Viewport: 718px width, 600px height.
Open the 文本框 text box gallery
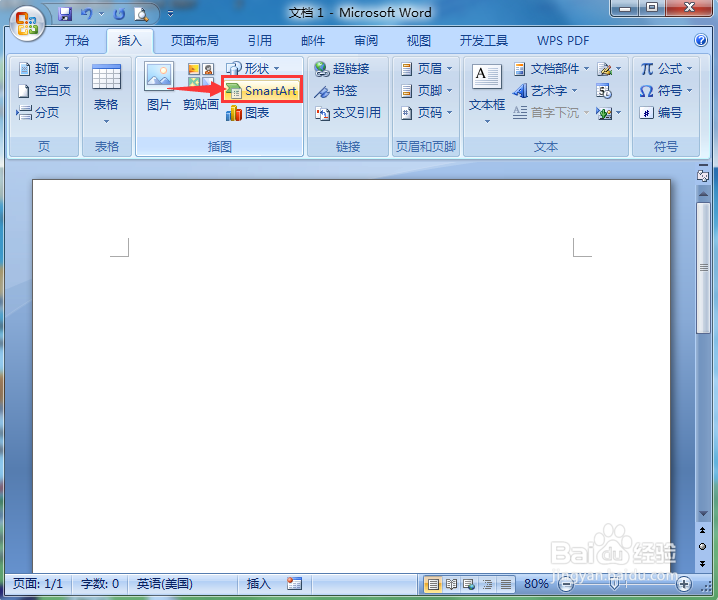tap(487, 94)
